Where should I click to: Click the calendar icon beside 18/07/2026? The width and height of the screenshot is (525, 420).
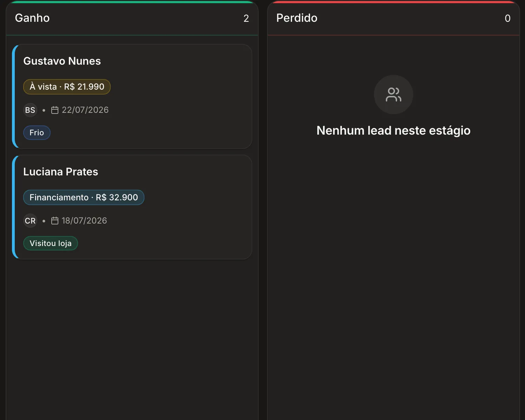(55, 221)
